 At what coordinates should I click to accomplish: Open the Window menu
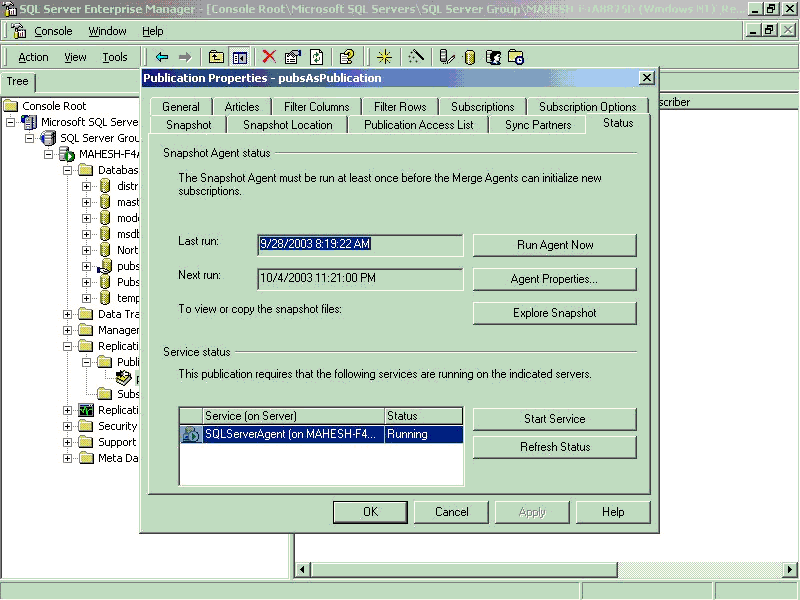click(107, 31)
